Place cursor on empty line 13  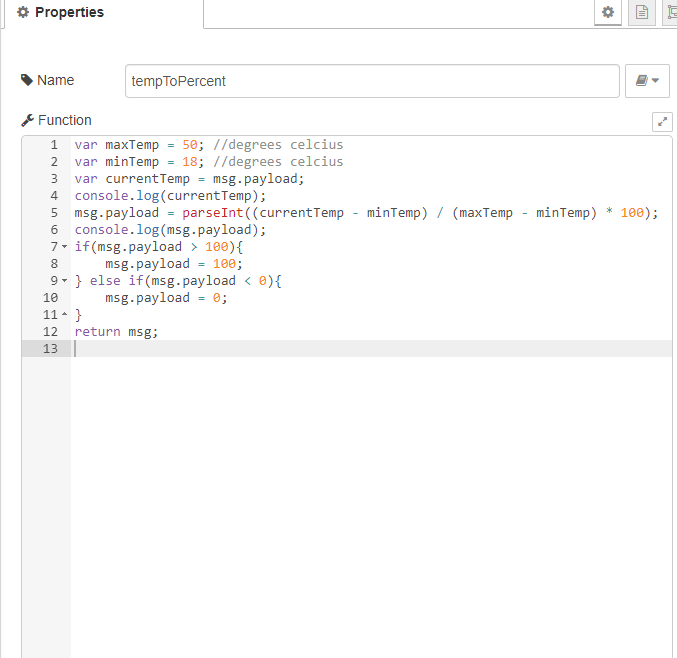[371, 348]
